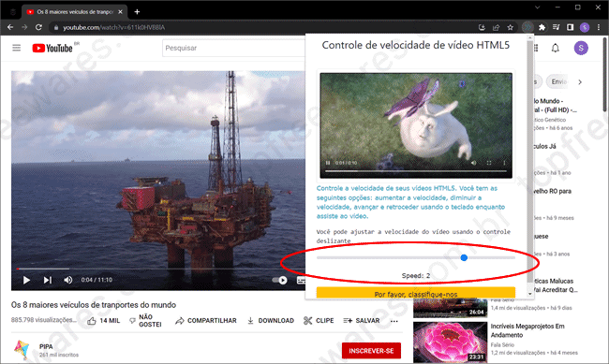609x364 pixels.
Task: Mute the YouTube player volume
Action: (68, 280)
